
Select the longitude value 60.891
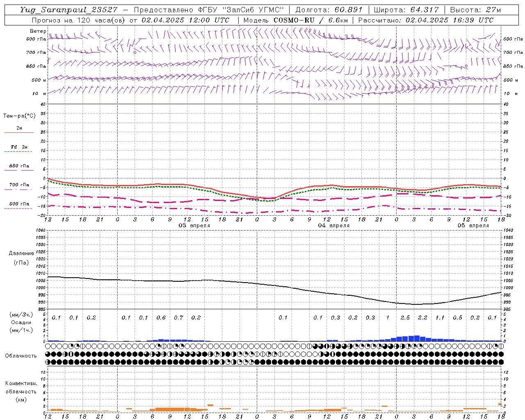[x=346, y=10]
